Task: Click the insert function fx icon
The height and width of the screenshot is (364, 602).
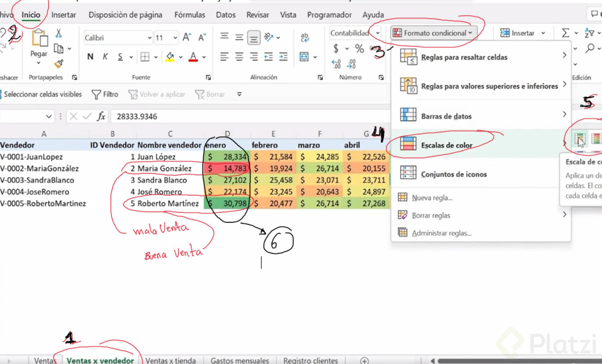Action: tap(101, 116)
